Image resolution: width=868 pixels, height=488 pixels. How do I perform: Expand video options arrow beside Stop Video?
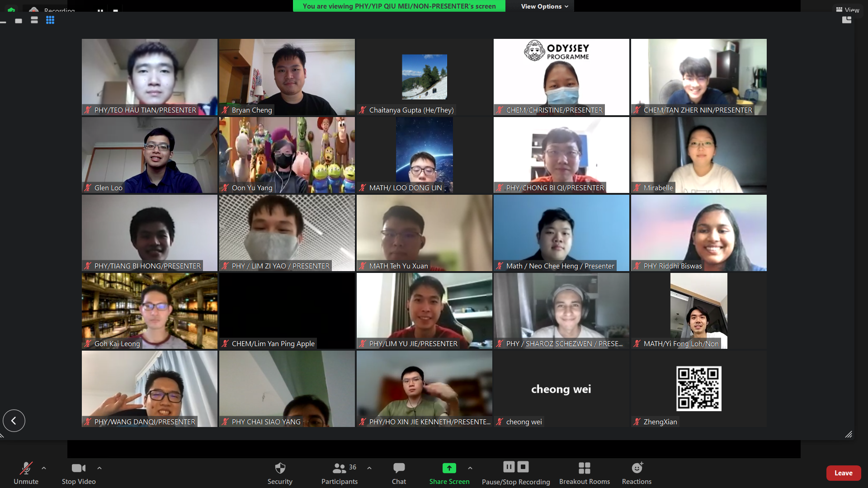click(x=99, y=468)
